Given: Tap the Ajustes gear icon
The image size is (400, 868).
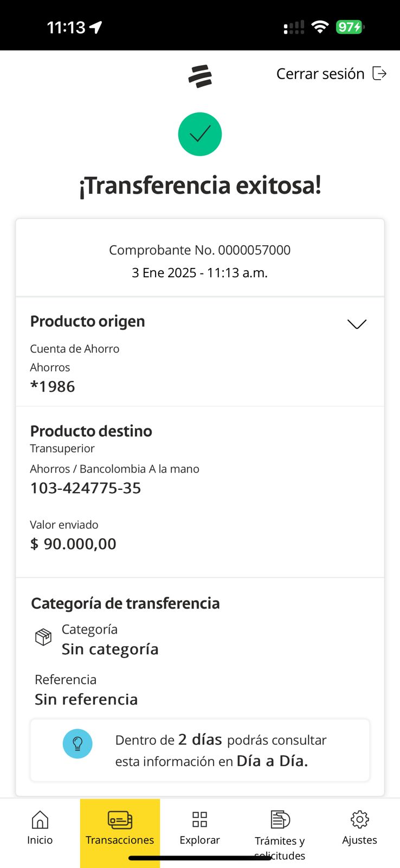Looking at the screenshot, I should (359, 819).
